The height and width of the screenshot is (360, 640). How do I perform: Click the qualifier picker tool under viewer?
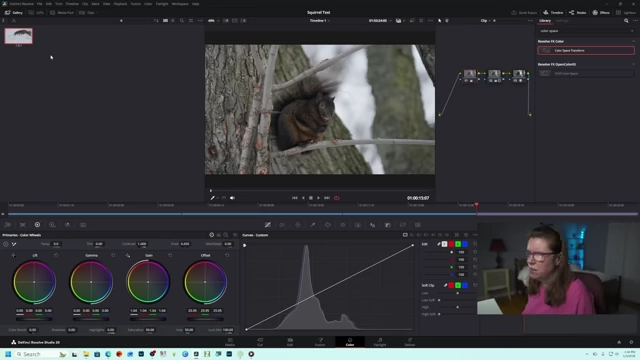(x=213, y=198)
